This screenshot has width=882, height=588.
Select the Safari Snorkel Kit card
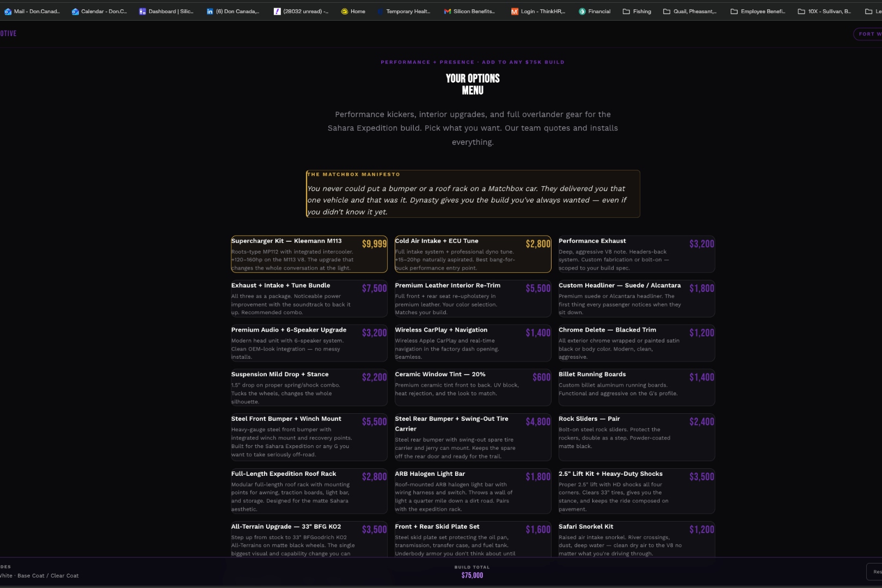[x=636, y=540]
